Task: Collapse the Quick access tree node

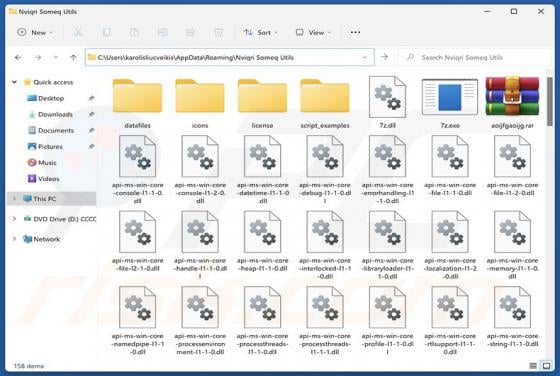Action: click(x=14, y=82)
